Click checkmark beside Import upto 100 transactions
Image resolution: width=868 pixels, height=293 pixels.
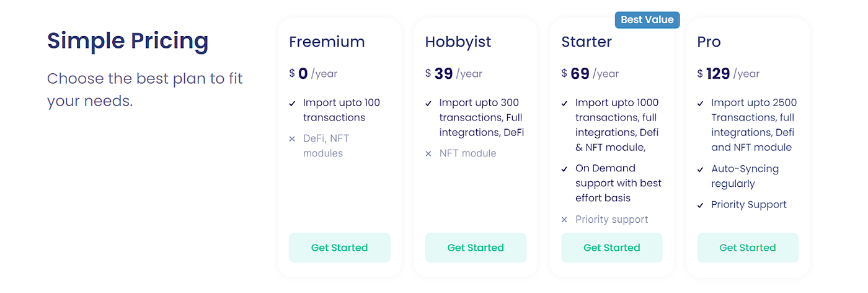point(292,104)
